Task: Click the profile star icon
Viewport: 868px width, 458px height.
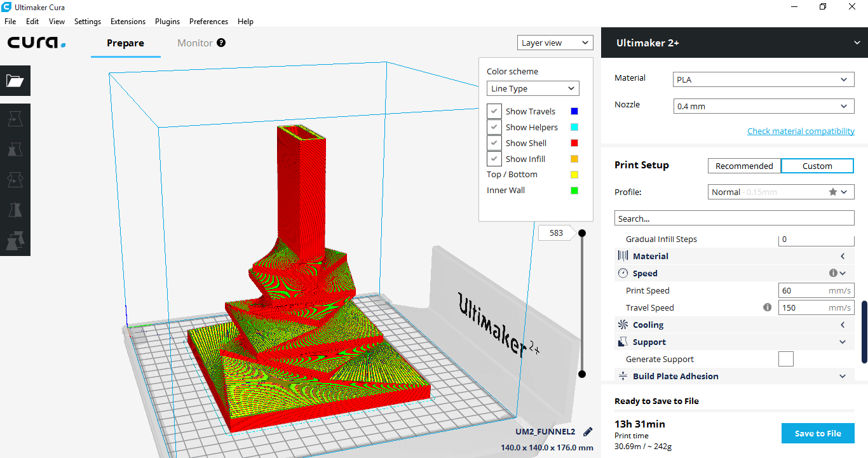Action: [x=832, y=192]
